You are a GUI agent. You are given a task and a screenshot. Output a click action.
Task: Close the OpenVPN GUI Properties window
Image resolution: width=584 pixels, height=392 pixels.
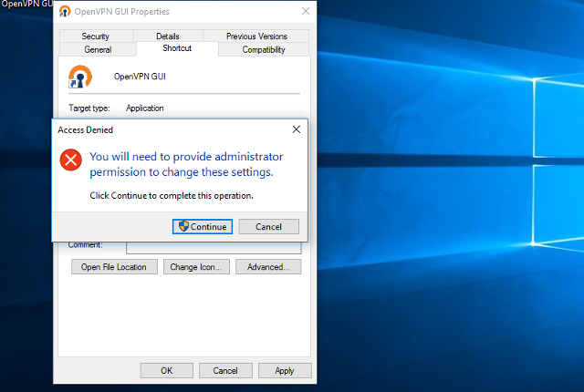[x=306, y=11]
